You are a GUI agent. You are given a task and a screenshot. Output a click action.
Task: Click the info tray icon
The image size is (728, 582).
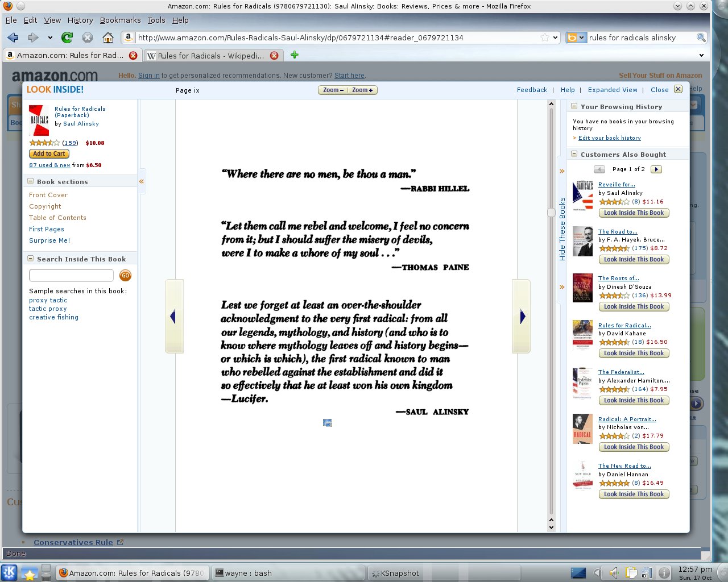pyautogui.click(x=664, y=573)
